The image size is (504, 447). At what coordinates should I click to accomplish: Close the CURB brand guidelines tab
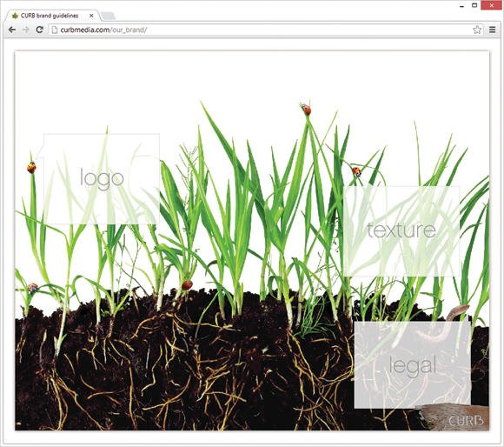pos(91,16)
